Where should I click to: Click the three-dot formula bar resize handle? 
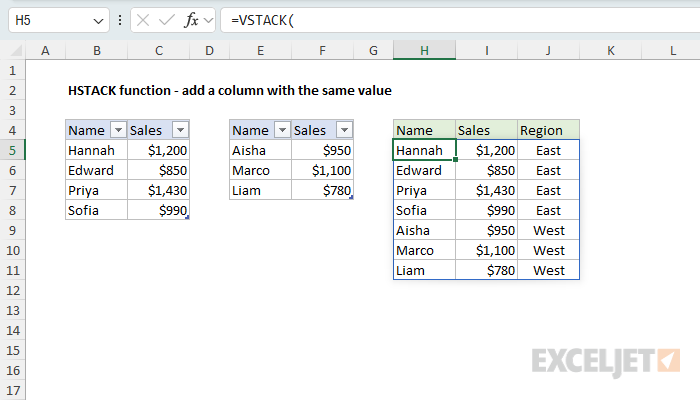coord(120,20)
